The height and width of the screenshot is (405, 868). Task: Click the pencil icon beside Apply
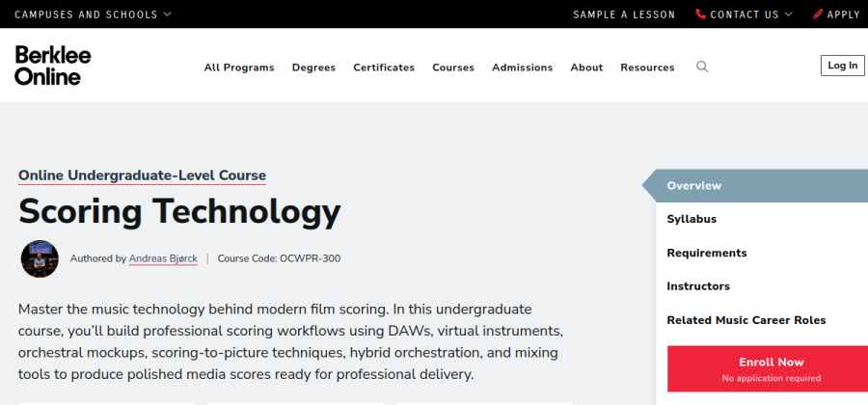(x=818, y=14)
